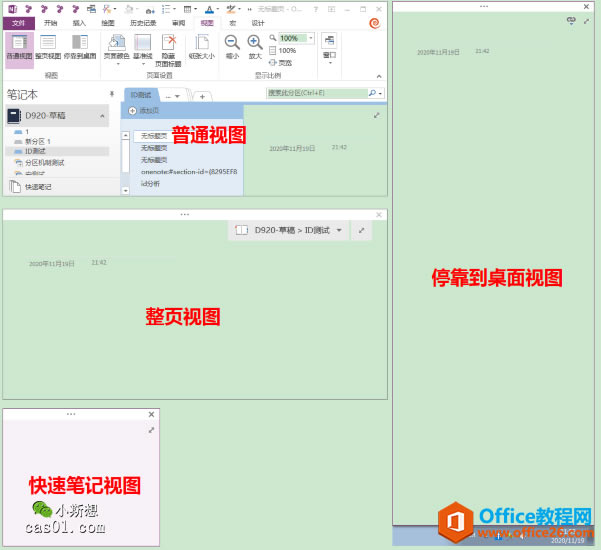The width and height of the screenshot is (601, 550).
Task: Open the search scope dropdown arrow
Action: pyautogui.click(x=380, y=93)
